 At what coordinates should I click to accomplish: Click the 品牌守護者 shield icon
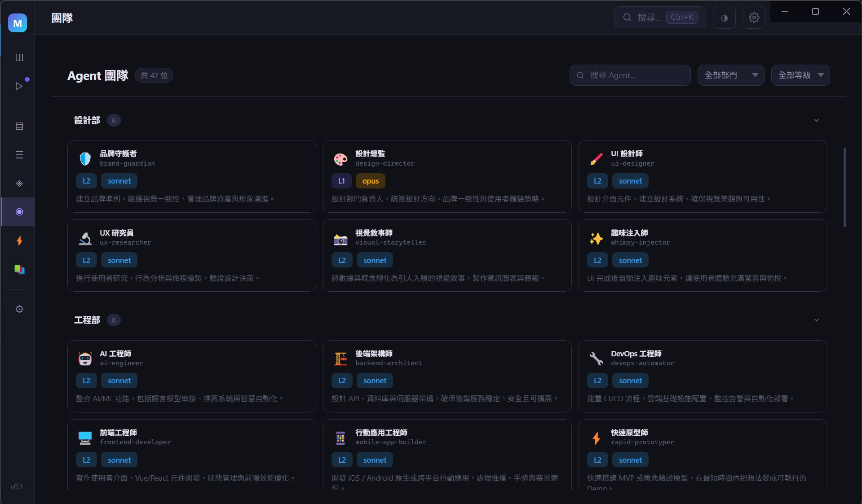[85, 158]
